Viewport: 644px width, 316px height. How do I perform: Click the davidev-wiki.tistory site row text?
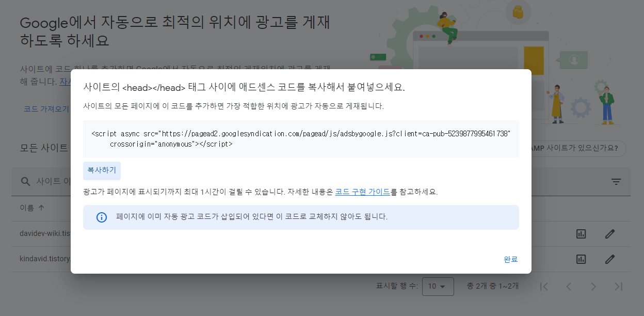click(x=45, y=234)
